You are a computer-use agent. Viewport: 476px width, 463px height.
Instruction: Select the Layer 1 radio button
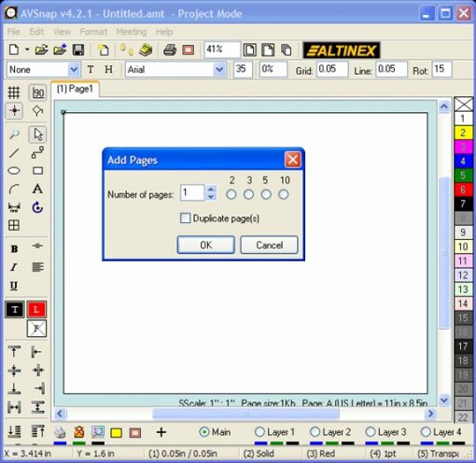click(259, 432)
